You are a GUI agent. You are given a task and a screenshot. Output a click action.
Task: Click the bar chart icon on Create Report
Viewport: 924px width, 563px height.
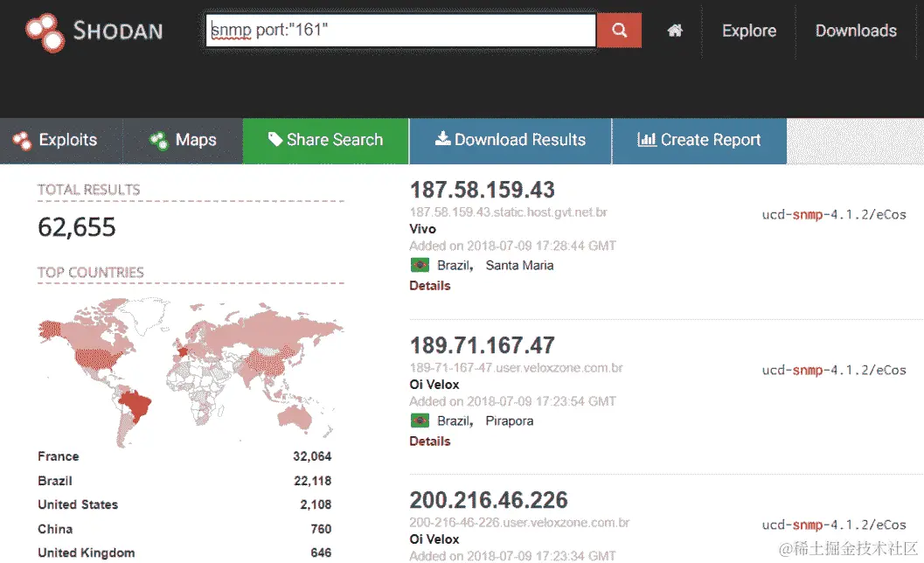pos(646,139)
